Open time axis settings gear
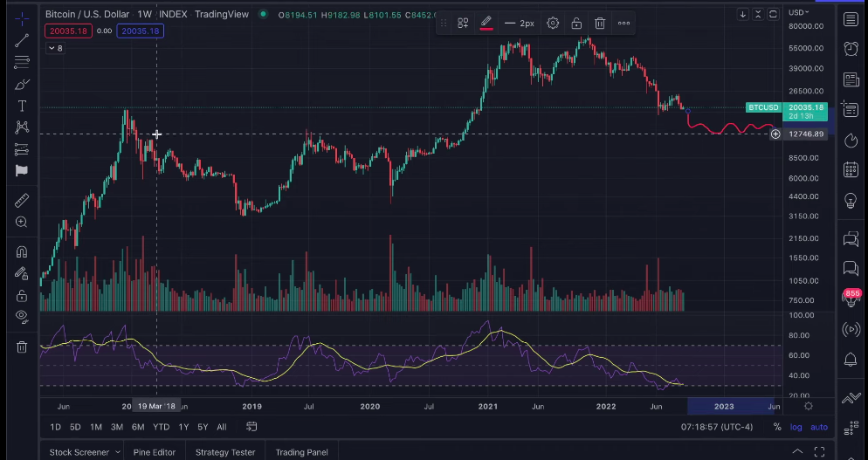Screen dimensions: 868x460 click(809, 406)
